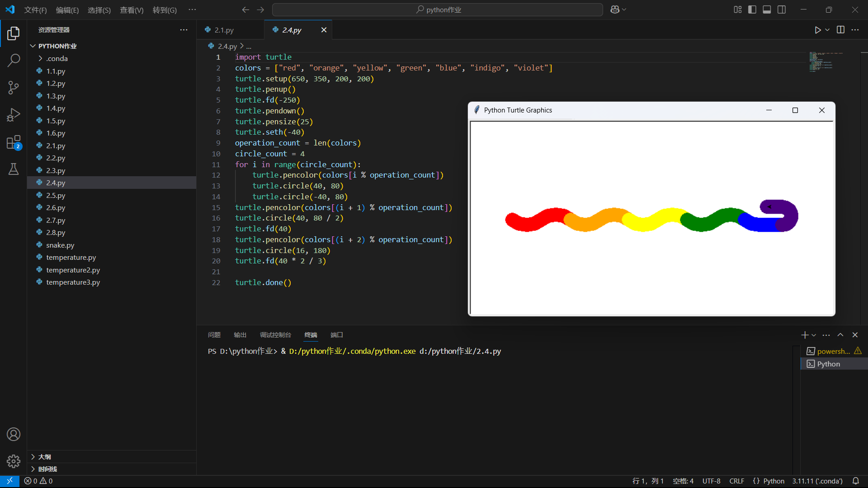Open the run button dropdown arrow
The image size is (868, 488).
(827, 30)
